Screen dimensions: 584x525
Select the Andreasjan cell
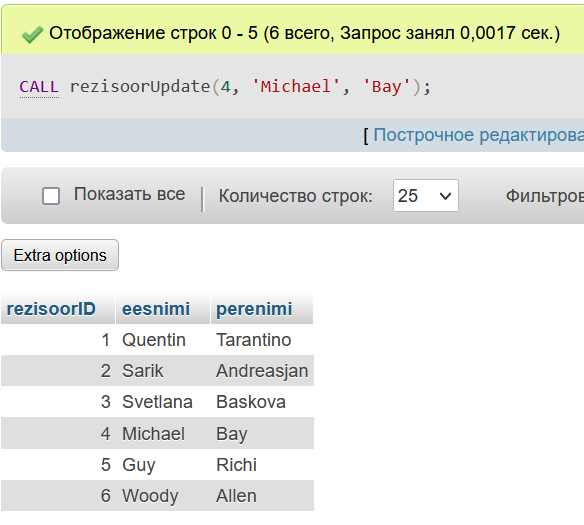click(262, 370)
